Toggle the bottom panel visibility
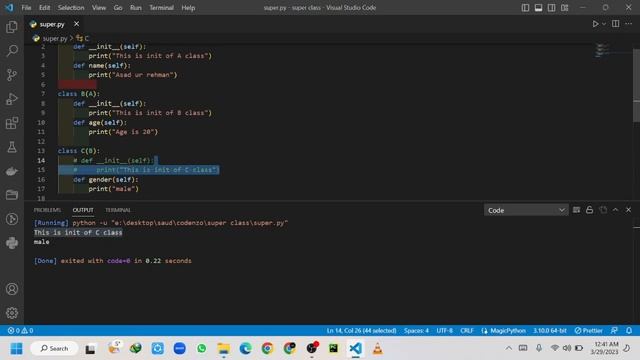 click(538, 8)
